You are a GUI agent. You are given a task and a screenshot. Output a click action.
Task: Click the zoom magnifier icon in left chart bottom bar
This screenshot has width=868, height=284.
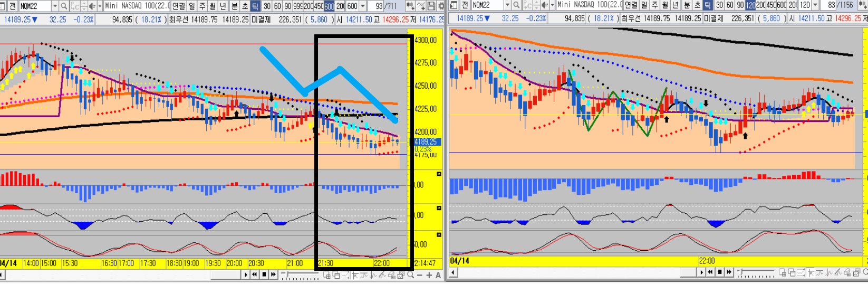[410, 275]
